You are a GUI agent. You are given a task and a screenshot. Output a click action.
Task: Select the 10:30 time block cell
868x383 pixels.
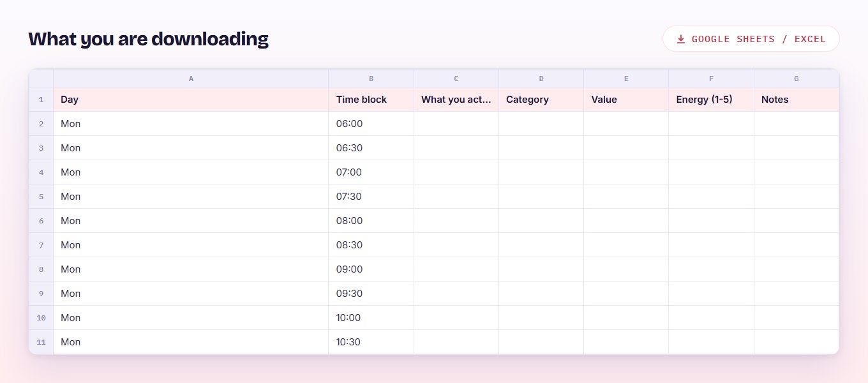(371, 342)
